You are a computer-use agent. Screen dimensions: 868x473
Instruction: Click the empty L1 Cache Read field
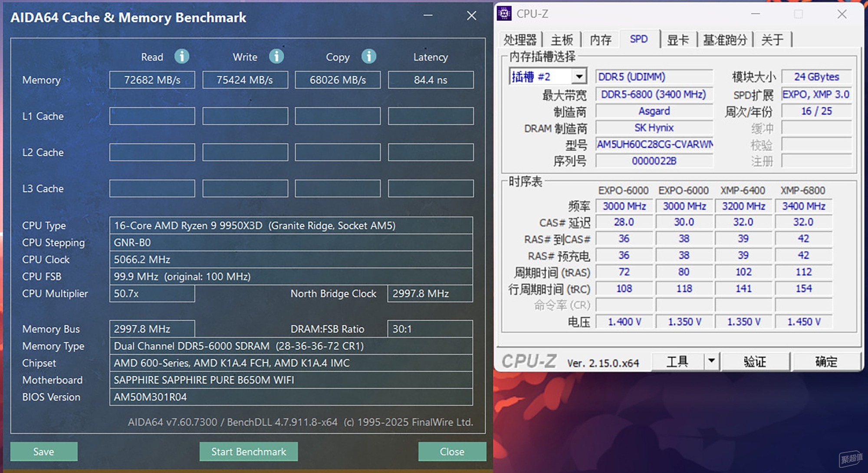click(152, 116)
